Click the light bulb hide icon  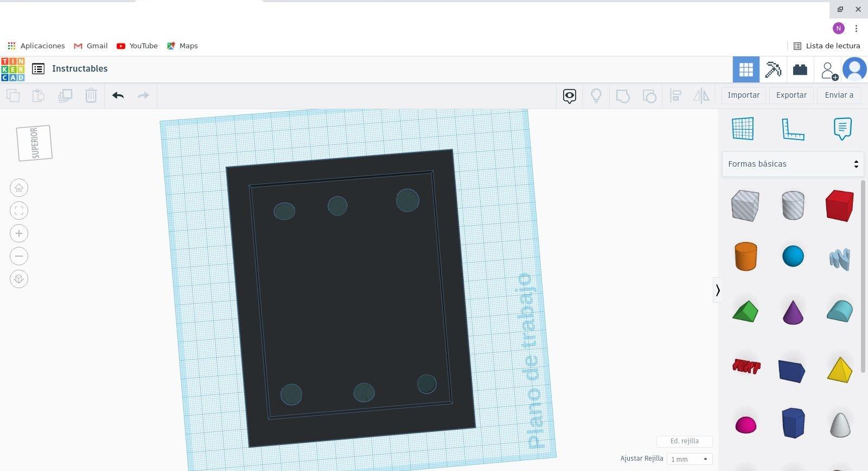click(x=596, y=96)
